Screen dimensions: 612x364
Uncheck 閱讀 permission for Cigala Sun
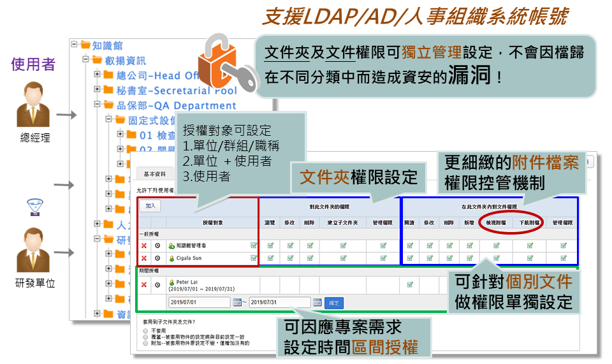[x=410, y=258]
